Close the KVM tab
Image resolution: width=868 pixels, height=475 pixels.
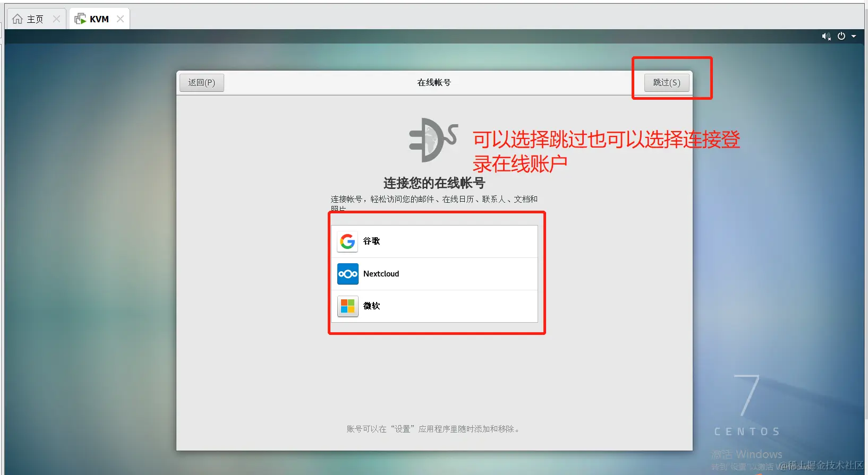120,19
